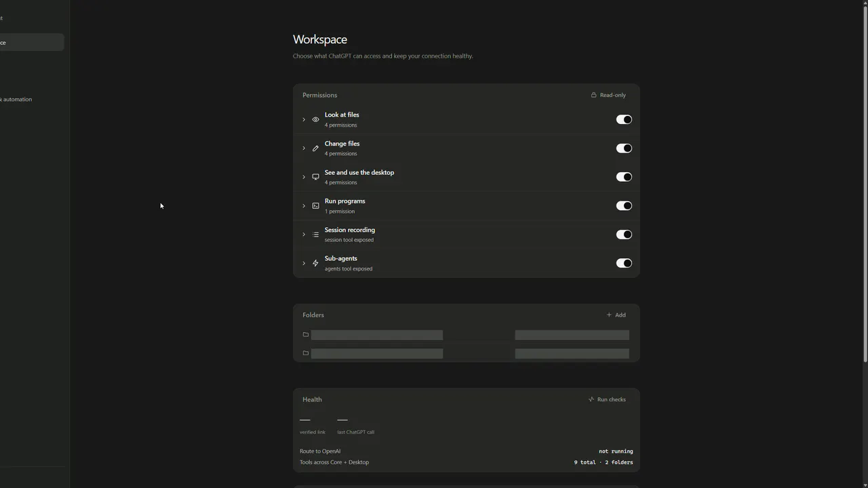Expand the Sub-agents chevron
Image resolution: width=868 pixels, height=488 pixels.
coord(304,263)
